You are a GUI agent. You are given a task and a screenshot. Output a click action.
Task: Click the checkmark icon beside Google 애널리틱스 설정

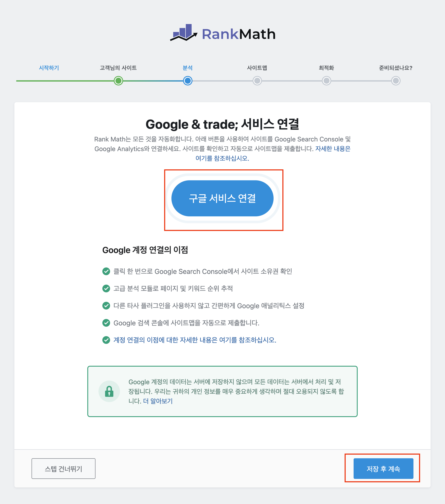pyautogui.click(x=106, y=305)
